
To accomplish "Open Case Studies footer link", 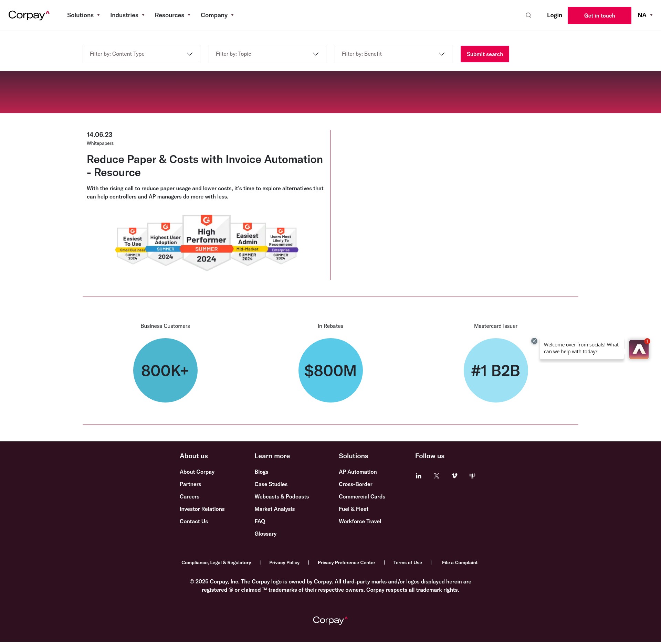I will pyautogui.click(x=271, y=484).
